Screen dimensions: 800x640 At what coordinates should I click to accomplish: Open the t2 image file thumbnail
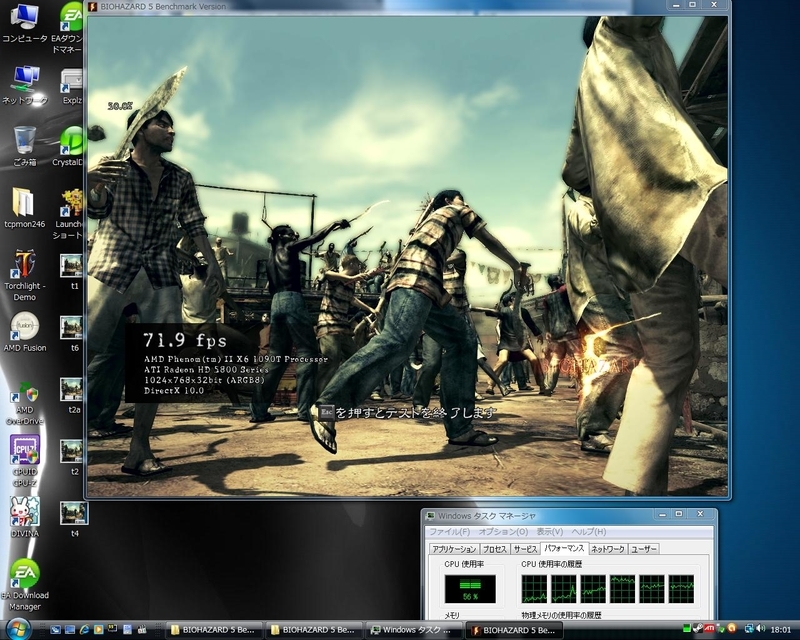72,457
